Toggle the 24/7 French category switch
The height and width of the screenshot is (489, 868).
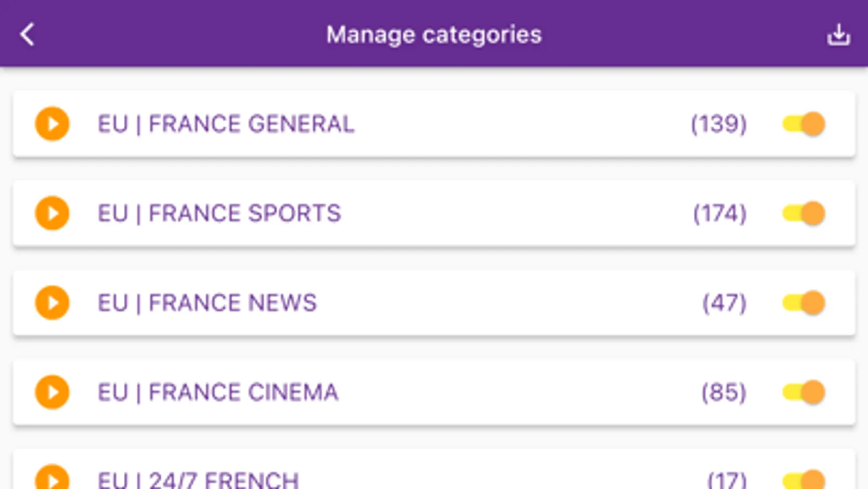click(x=803, y=480)
